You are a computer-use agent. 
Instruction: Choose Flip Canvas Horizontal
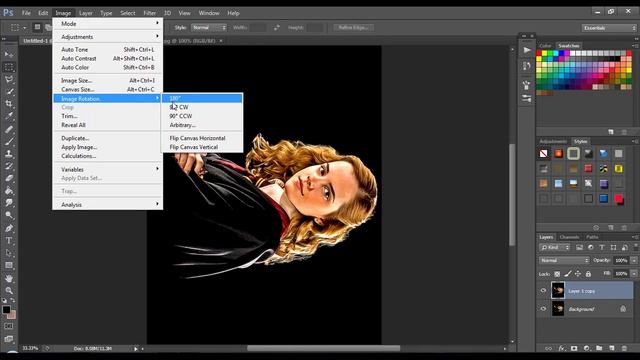tap(202, 138)
